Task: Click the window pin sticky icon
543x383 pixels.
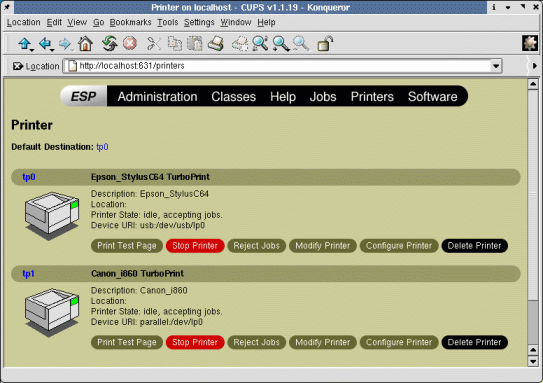Action: point(7,7)
